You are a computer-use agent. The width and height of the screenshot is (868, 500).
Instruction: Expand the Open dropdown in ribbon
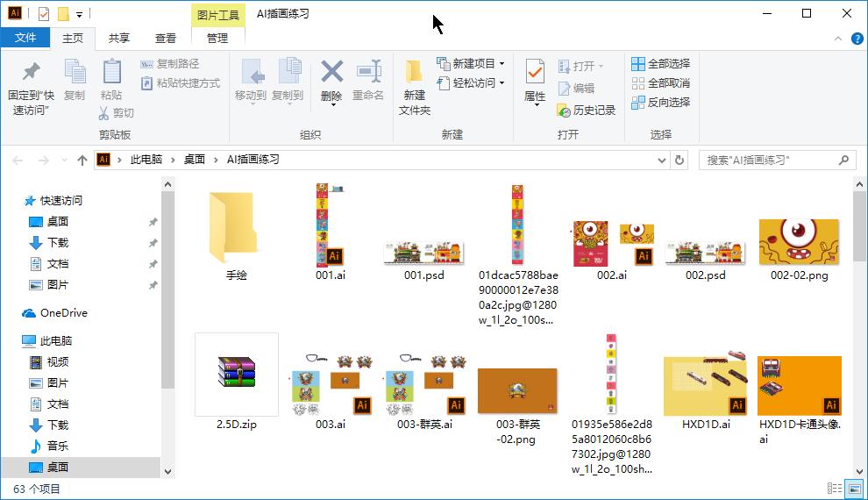601,67
